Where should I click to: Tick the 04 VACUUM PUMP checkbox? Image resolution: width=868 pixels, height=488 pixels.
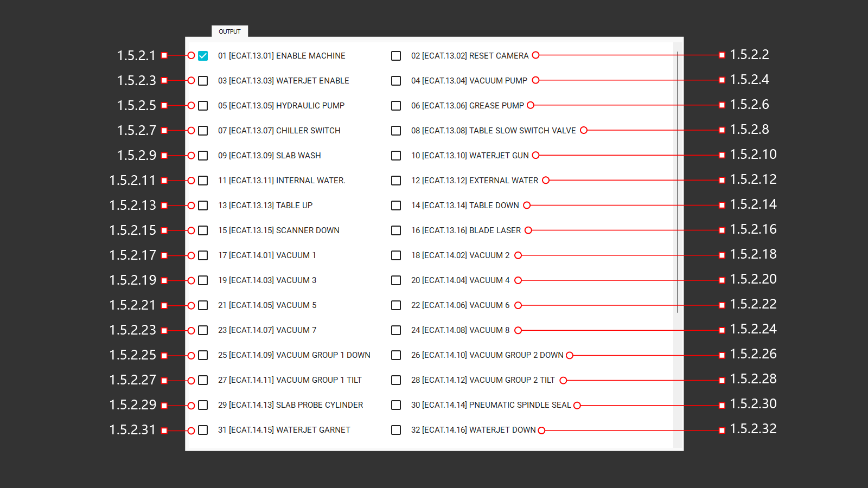tap(396, 81)
